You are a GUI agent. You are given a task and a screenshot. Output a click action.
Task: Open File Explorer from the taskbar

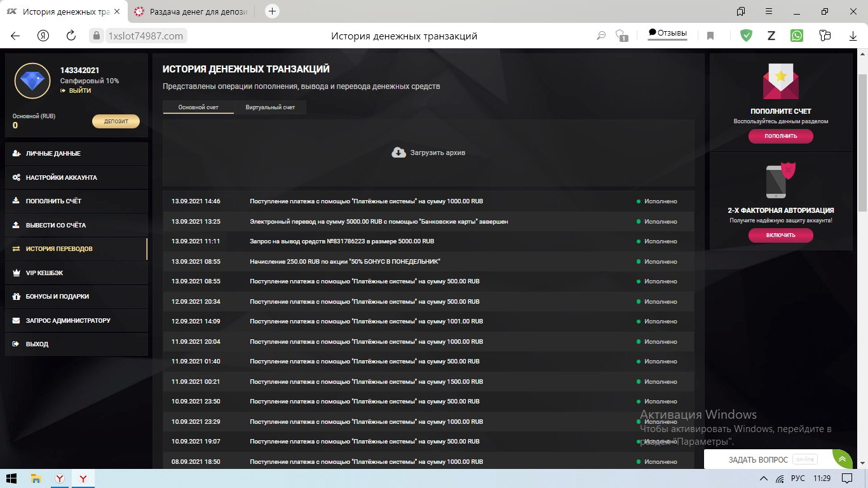pos(36,478)
